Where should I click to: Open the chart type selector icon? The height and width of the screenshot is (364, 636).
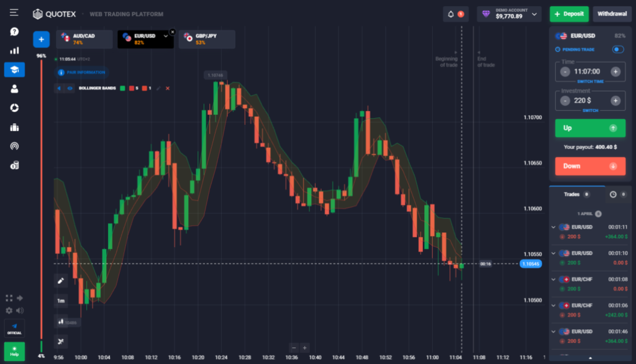[x=61, y=322]
